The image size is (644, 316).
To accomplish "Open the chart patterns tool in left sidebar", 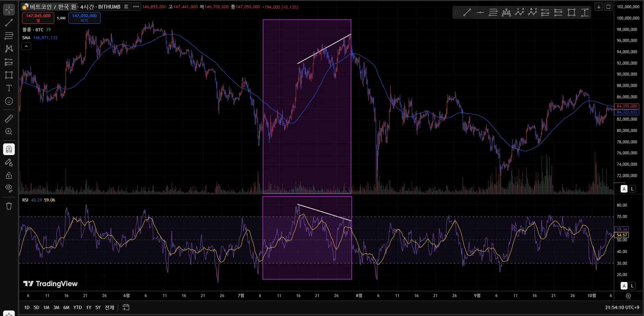I will click(x=9, y=49).
